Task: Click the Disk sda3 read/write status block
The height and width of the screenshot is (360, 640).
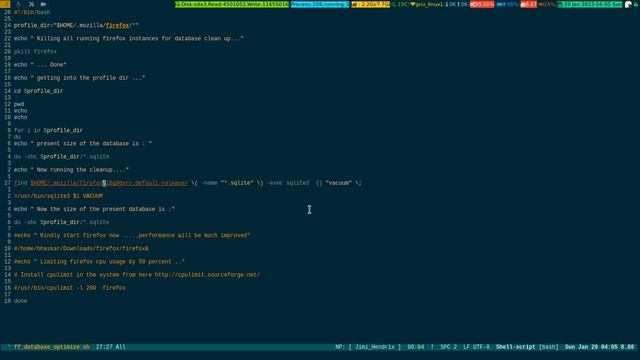Action: 232,4
